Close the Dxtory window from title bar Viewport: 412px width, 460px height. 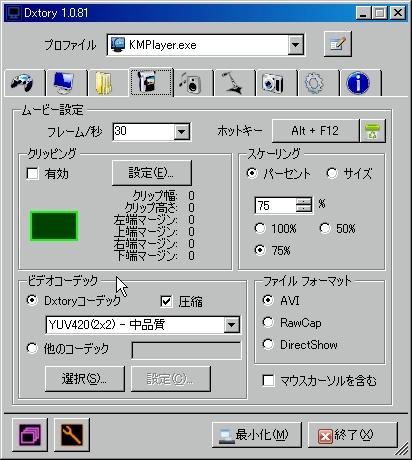tap(398, 13)
